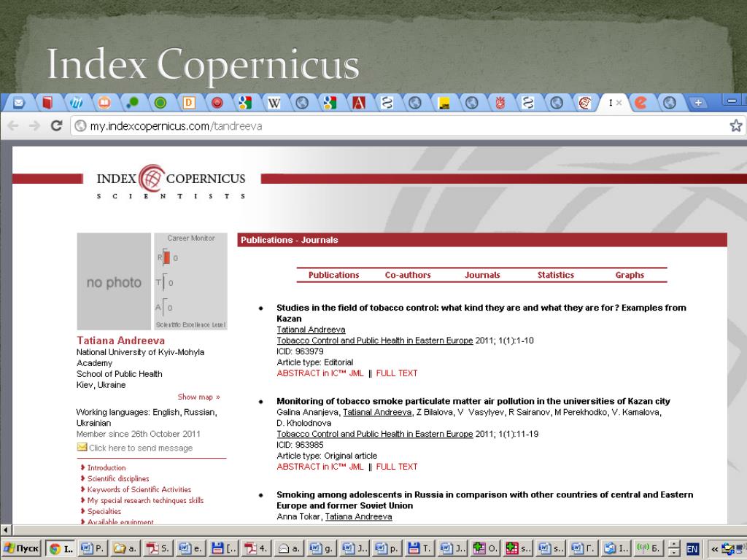Viewport: 747px width, 560px height.
Task: Open the HP logo browser tab
Action: pyautogui.click(x=76, y=103)
